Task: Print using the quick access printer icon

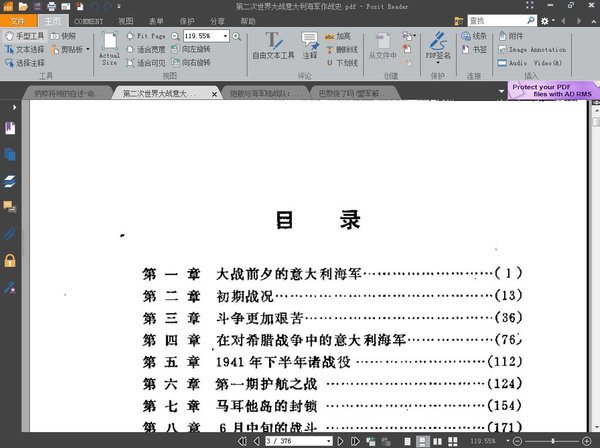Action: click(52, 6)
